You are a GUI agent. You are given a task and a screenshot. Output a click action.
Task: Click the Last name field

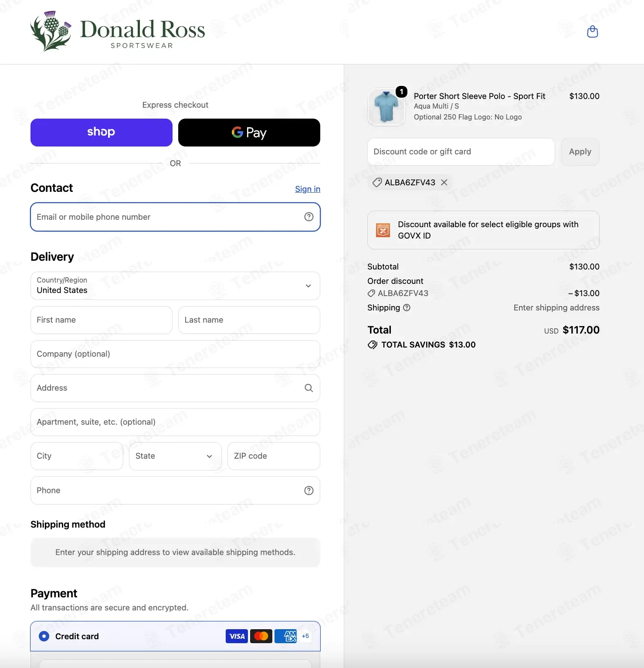click(249, 320)
